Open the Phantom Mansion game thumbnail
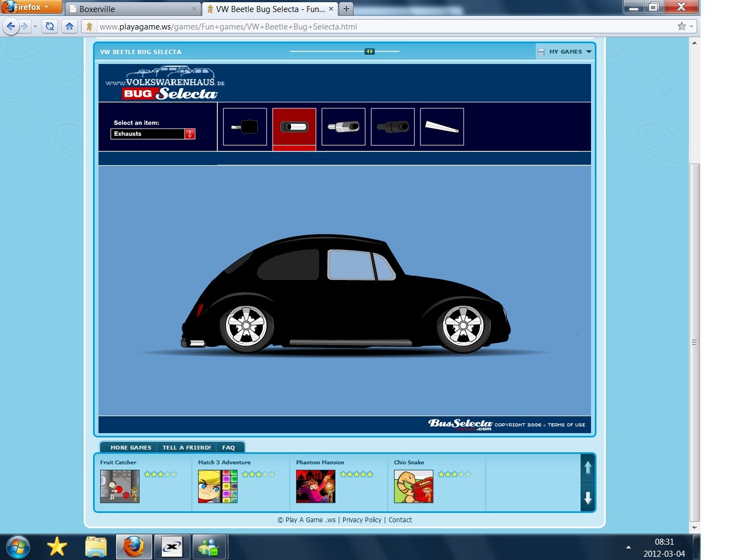The height and width of the screenshot is (560, 747). [x=315, y=486]
